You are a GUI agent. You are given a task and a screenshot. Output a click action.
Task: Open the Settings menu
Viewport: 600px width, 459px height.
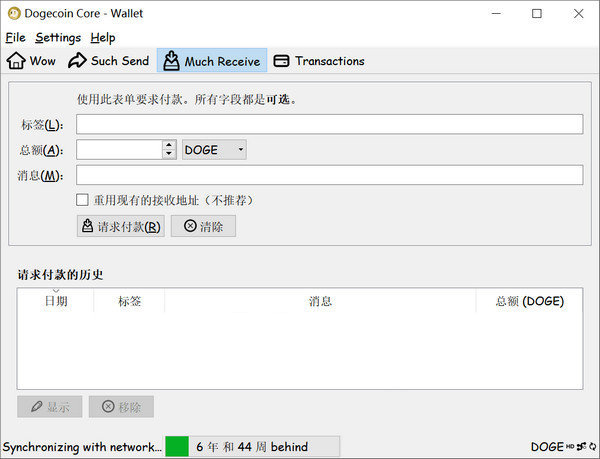coord(58,37)
